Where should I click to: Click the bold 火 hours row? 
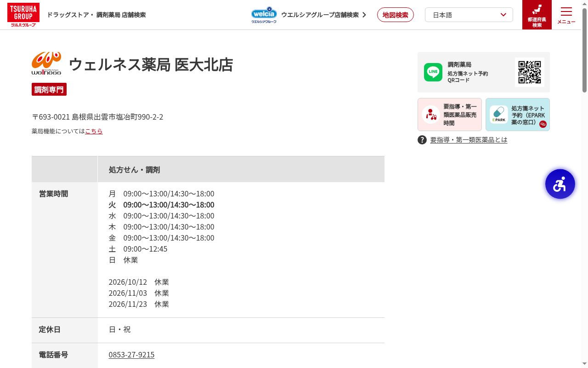tap(161, 205)
